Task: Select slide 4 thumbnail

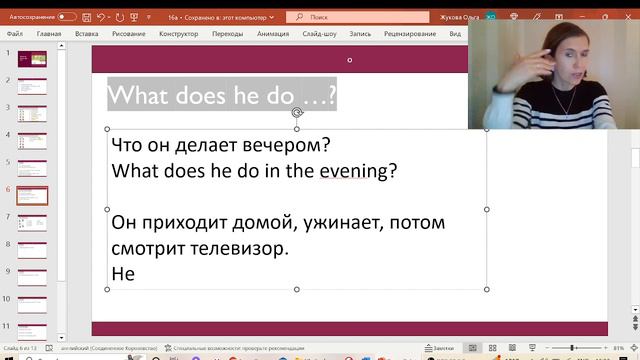Action: [x=32, y=141]
